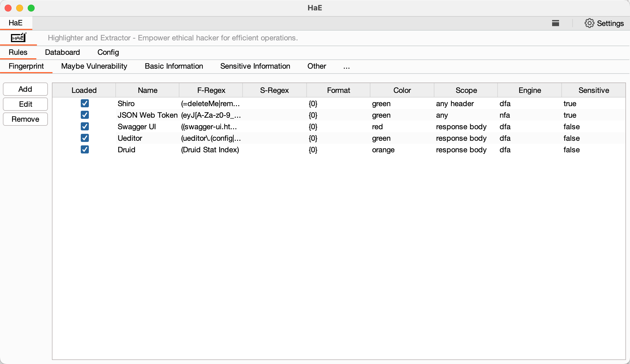
Task: Switch to the Databoard tab
Action: click(x=62, y=52)
